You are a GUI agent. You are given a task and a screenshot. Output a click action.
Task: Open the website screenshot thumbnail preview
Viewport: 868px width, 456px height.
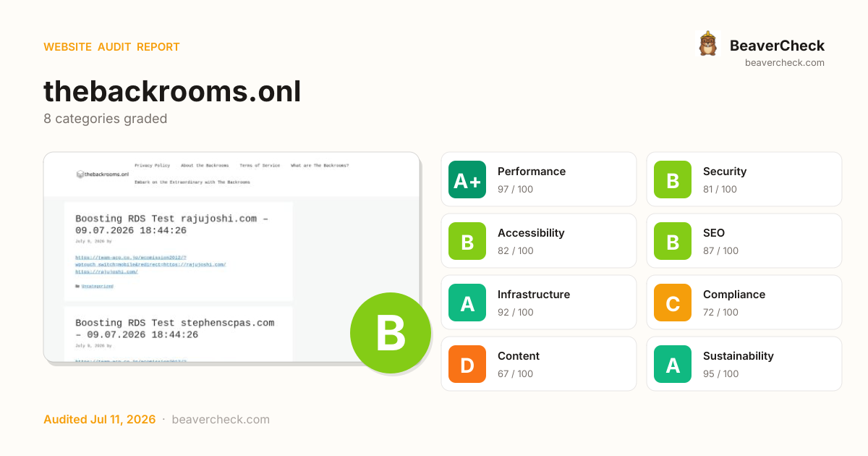231,257
